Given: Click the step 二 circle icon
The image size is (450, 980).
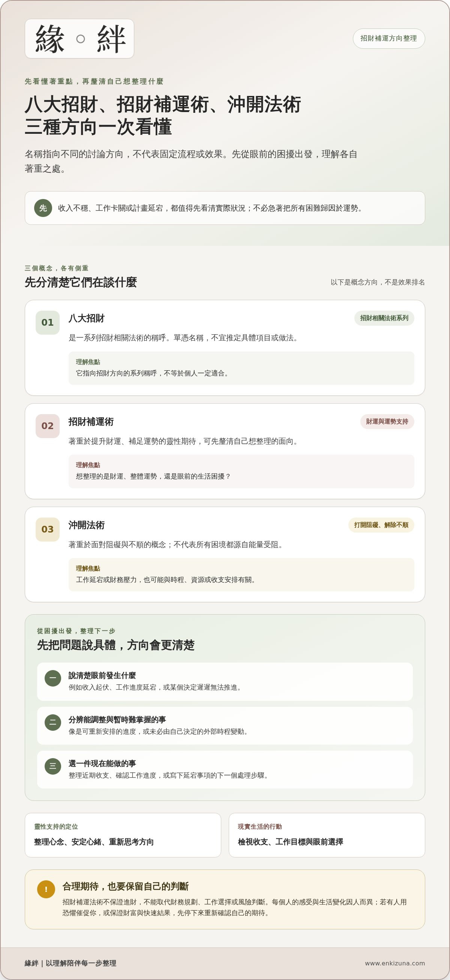Looking at the screenshot, I should [x=53, y=723].
